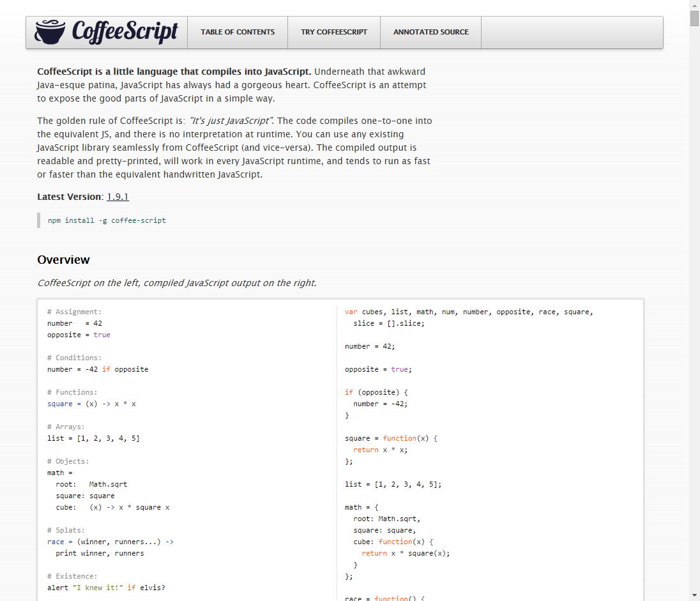Click the italic 'CoffeeScript on the left' caption
Screen dimensions: 700x601
point(177,283)
